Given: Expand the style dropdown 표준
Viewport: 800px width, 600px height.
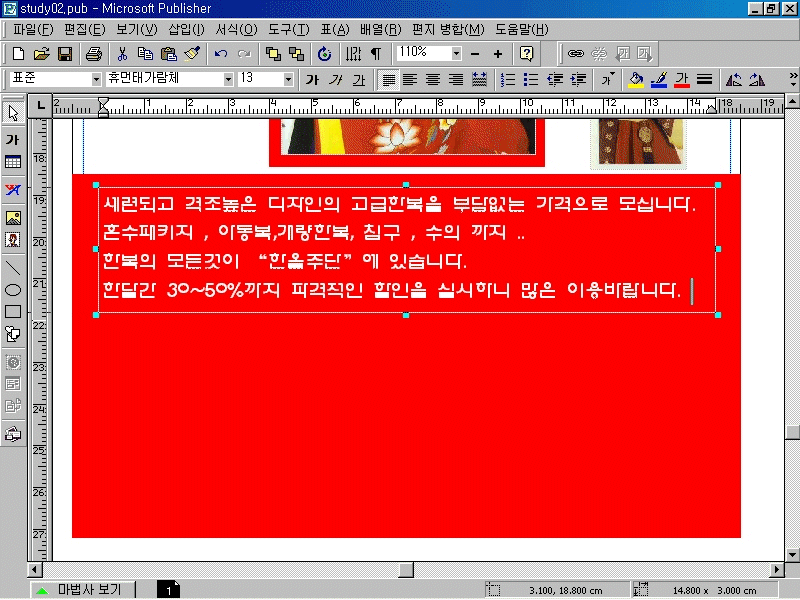Looking at the screenshot, I should coord(96,79).
